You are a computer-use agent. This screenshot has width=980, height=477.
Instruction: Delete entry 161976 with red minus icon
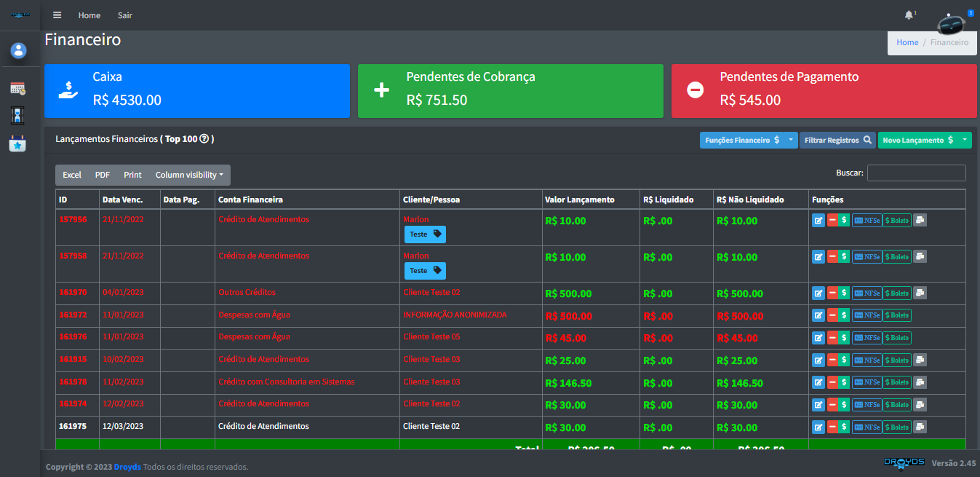(x=832, y=338)
